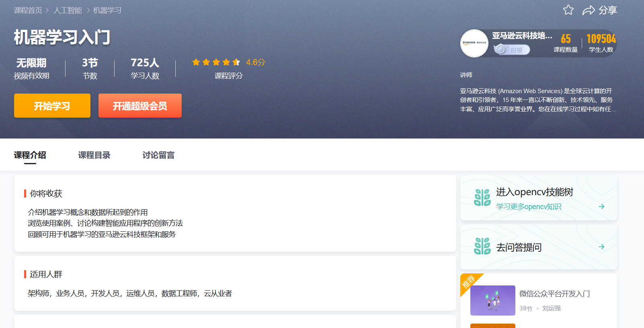Click the arrow on 去问答提问 card
The width and height of the screenshot is (644, 328).
pyautogui.click(x=601, y=247)
